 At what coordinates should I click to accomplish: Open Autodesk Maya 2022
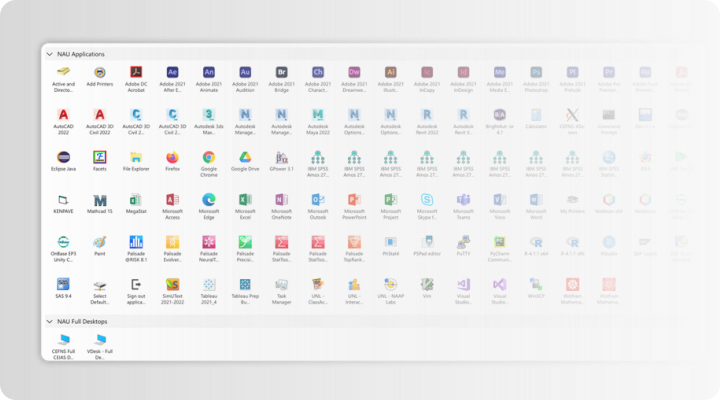coord(318,115)
